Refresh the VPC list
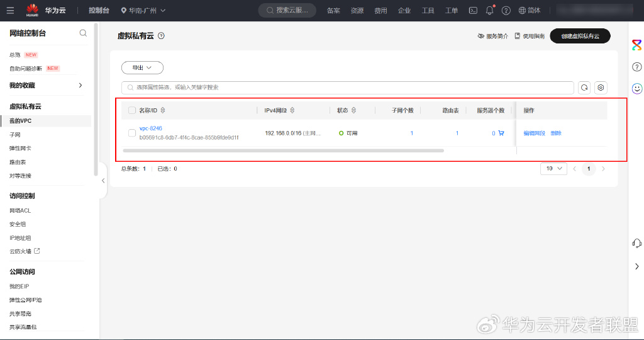 point(584,88)
